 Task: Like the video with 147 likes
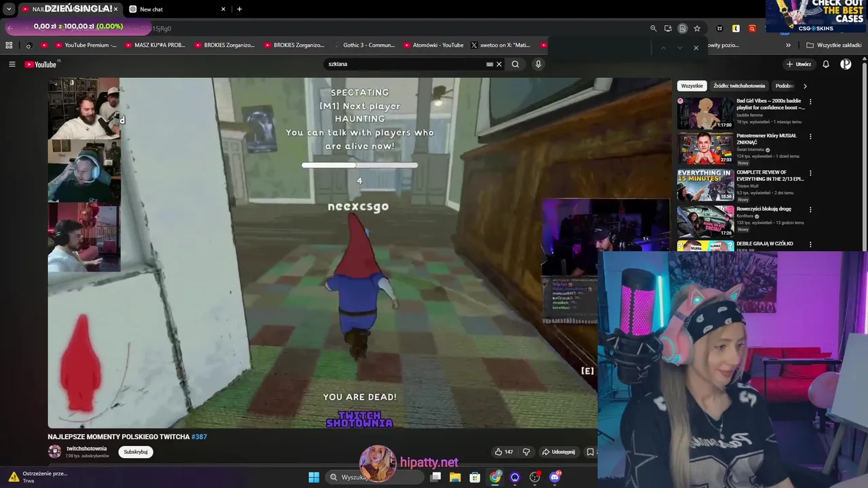tap(504, 452)
